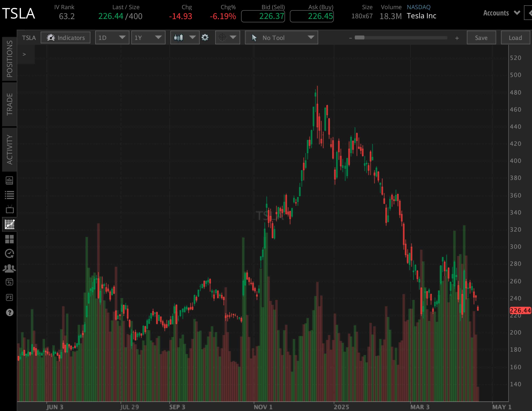Click the Save chart button
Viewport: 532px width, 411px height.
[x=481, y=38]
